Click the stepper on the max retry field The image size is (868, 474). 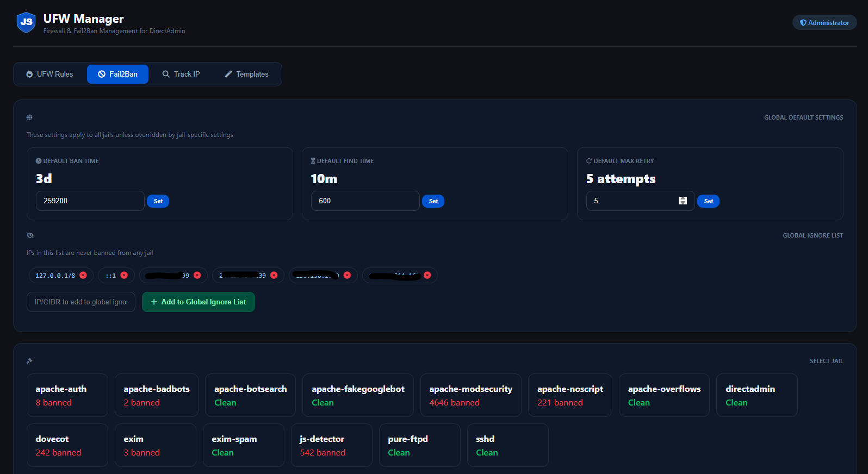pos(683,201)
